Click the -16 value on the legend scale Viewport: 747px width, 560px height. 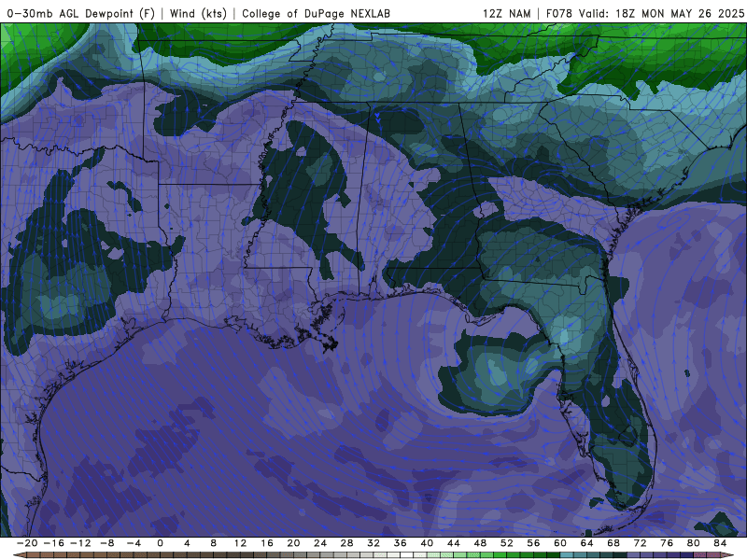click(x=53, y=543)
